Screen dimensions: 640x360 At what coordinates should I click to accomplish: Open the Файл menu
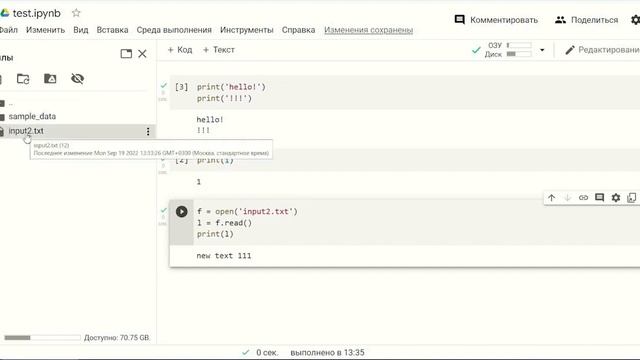tap(9, 30)
